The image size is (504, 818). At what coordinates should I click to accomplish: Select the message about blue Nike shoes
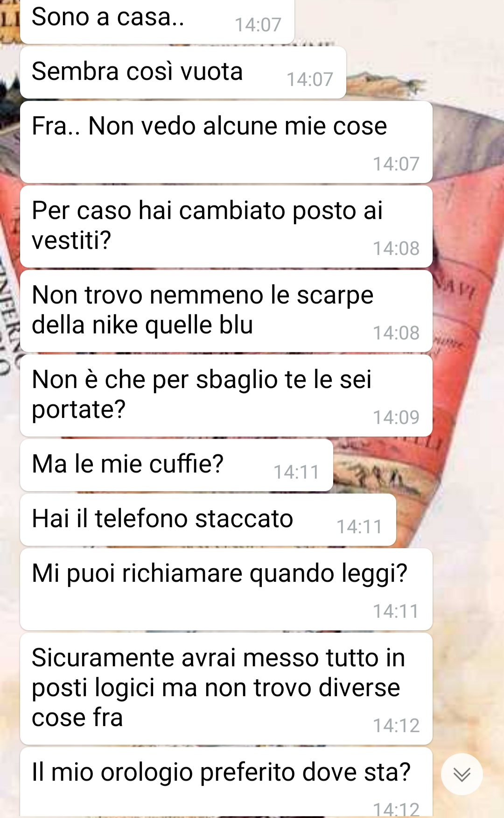point(226,311)
